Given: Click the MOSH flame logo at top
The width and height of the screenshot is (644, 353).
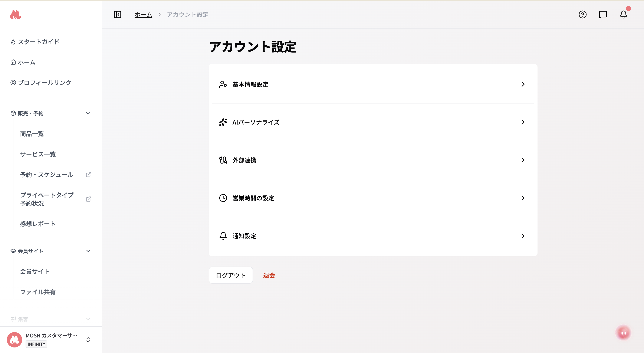Looking at the screenshot, I should pos(15,14).
